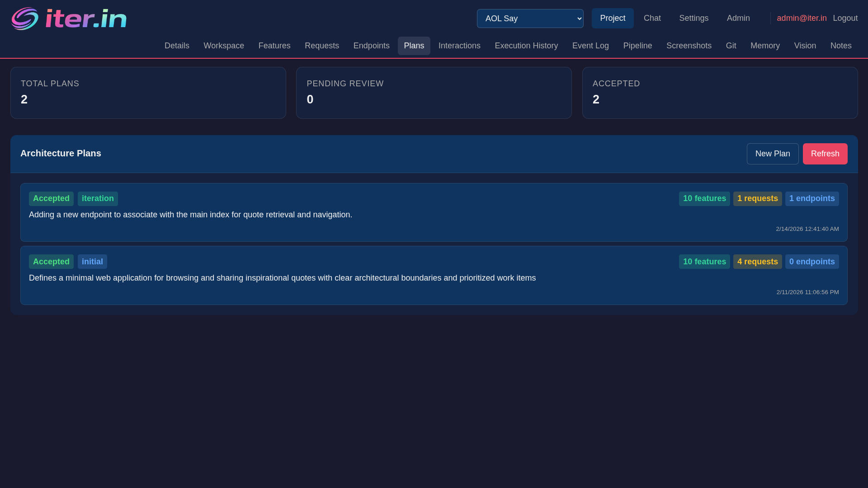The image size is (868, 488).
Task: Open the AOL Say project dropdown
Action: [530, 19]
